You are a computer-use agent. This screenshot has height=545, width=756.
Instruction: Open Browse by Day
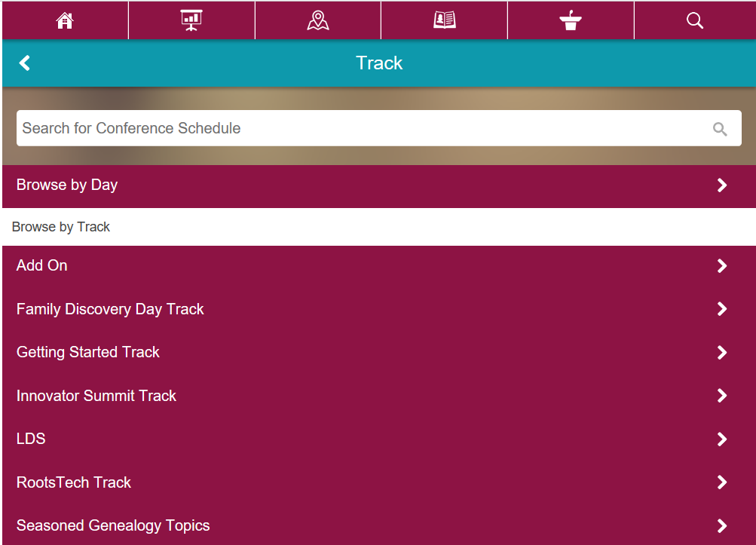pos(379,185)
